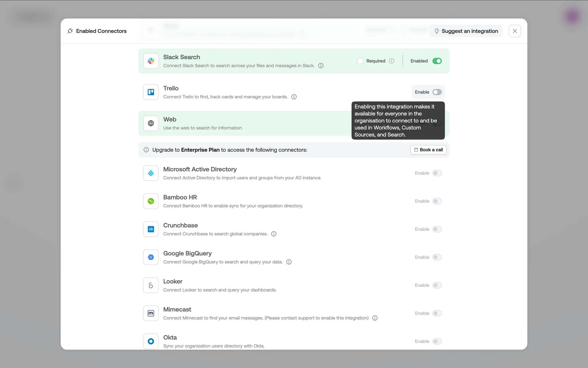Click the Looker logo icon
Screen dimensions: 588x368
151,285
